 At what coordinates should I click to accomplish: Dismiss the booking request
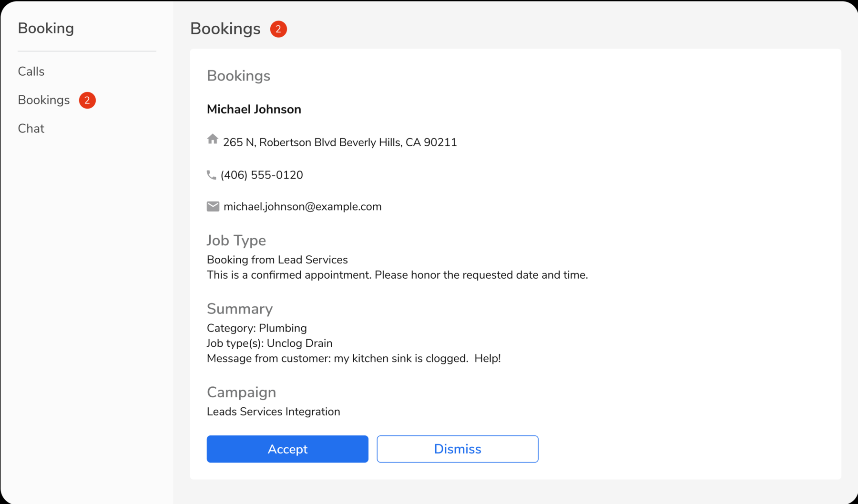pos(457,449)
